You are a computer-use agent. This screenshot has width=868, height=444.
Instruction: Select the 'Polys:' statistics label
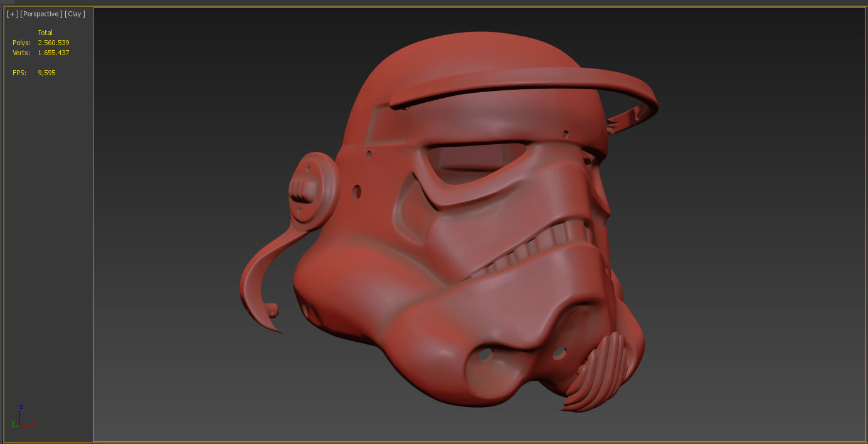pos(21,43)
